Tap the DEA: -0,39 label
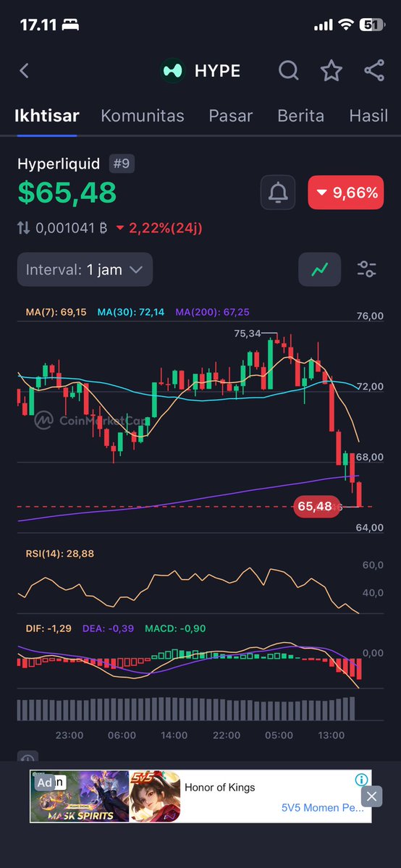Image resolution: width=401 pixels, height=868 pixels. pos(108,628)
